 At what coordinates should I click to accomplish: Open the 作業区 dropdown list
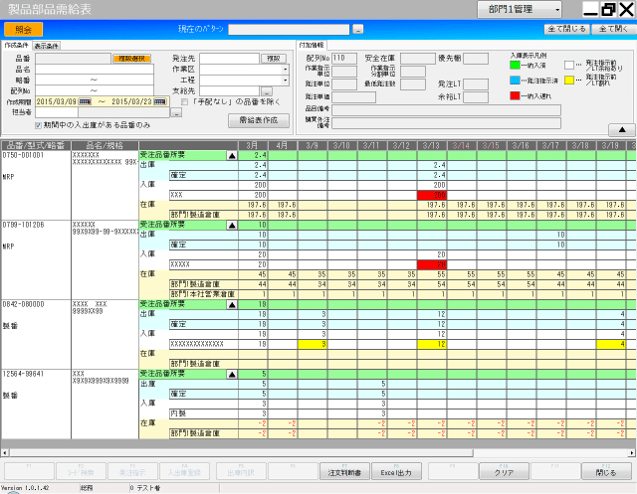pos(285,69)
